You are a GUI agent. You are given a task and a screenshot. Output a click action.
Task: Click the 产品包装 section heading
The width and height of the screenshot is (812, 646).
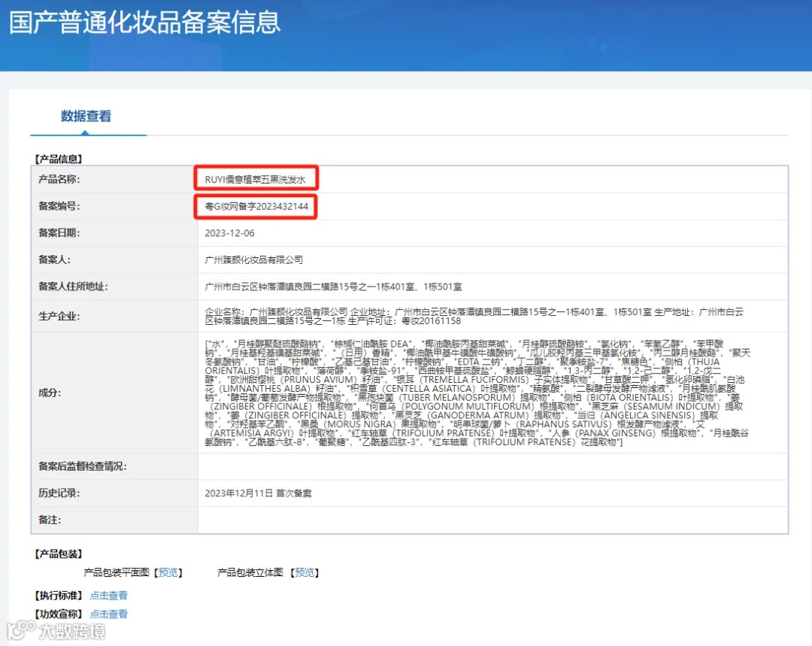59,553
